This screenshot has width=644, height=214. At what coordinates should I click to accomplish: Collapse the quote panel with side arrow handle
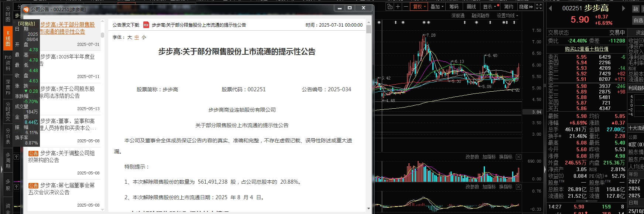pos(545,169)
